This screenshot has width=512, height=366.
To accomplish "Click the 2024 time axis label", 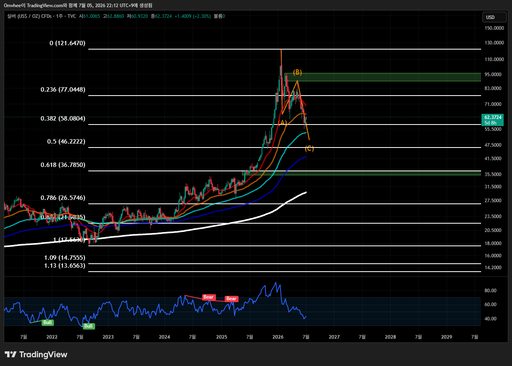I will click(x=164, y=337).
